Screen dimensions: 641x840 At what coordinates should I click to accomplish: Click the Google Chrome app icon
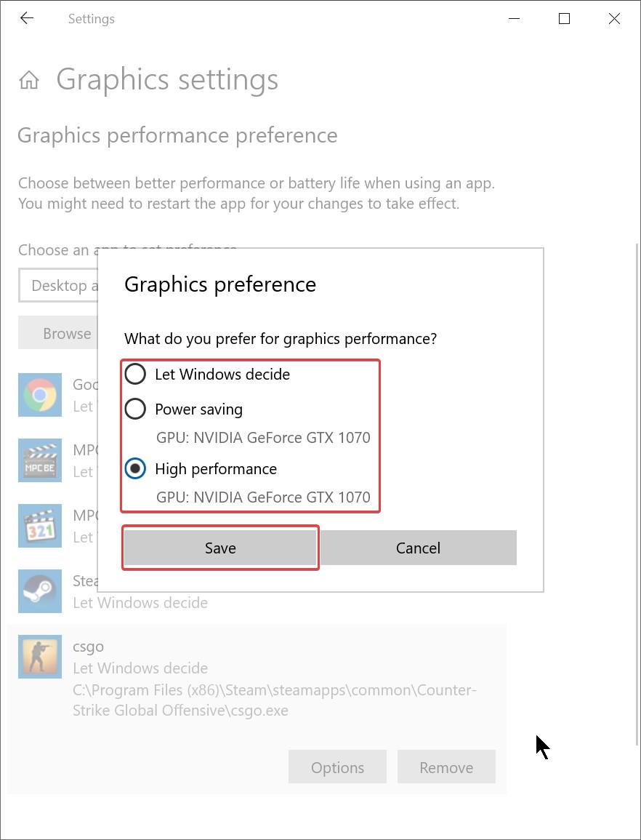pos(40,395)
